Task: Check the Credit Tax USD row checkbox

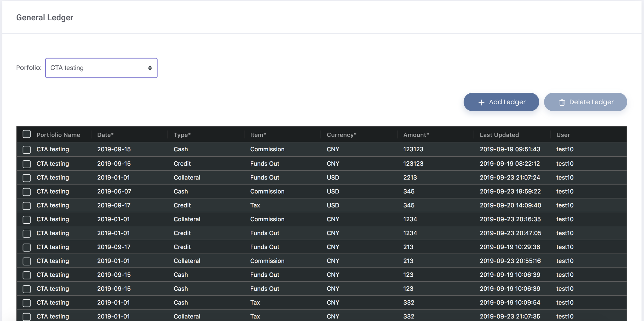Action: click(27, 206)
